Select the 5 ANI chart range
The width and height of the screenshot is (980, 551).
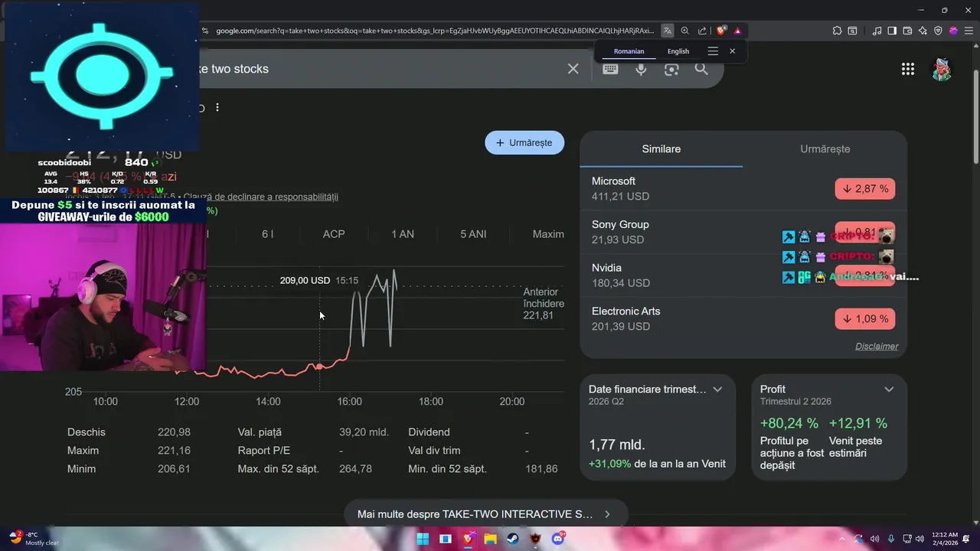point(473,234)
